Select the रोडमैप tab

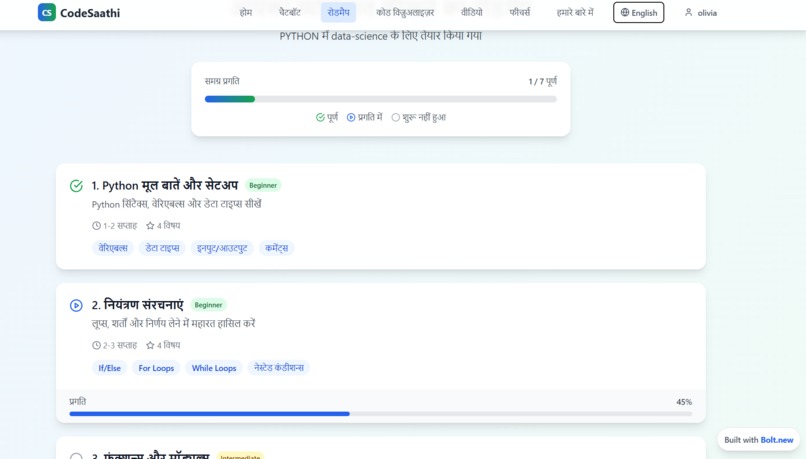click(x=338, y=12)
